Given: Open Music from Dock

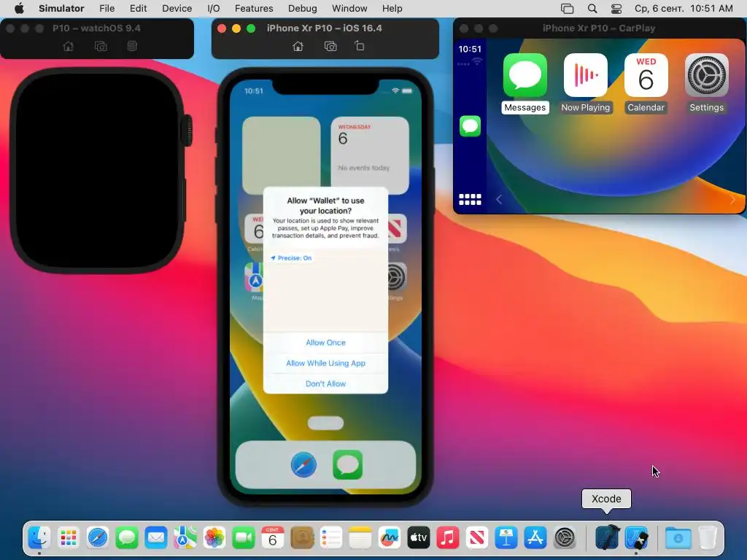Looking at the screenshot, I should [x=448, y=538].
